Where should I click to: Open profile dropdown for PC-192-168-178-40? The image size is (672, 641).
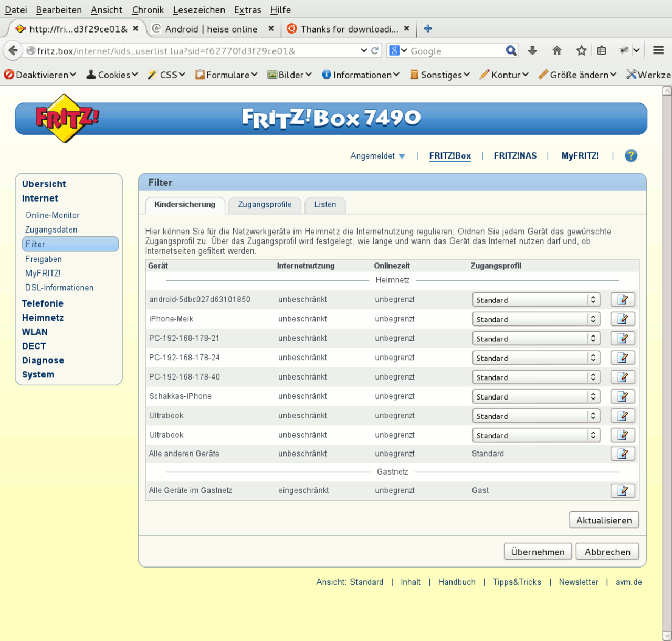(x=536, y=377)
